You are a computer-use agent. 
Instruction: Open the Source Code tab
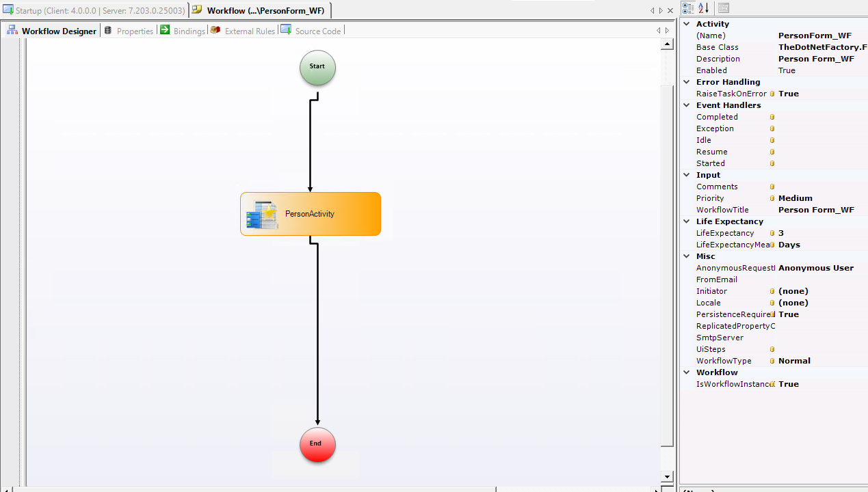pos(311,31)
